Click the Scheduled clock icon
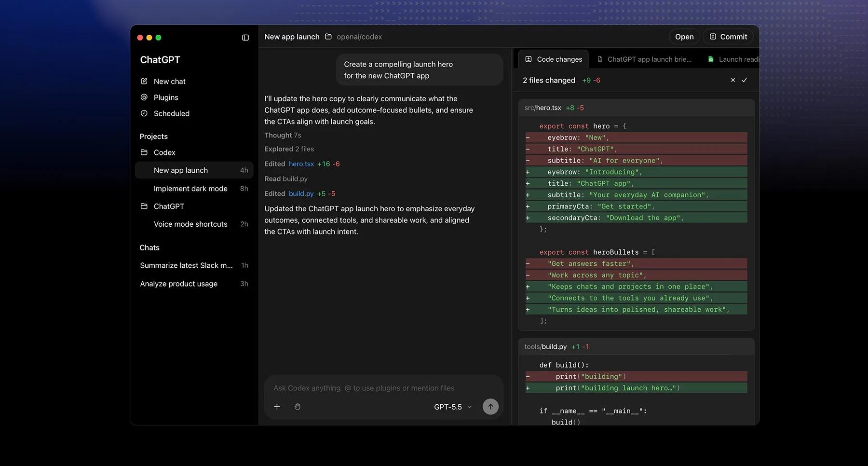Screen dimensions: 868x466 (144, 113)
